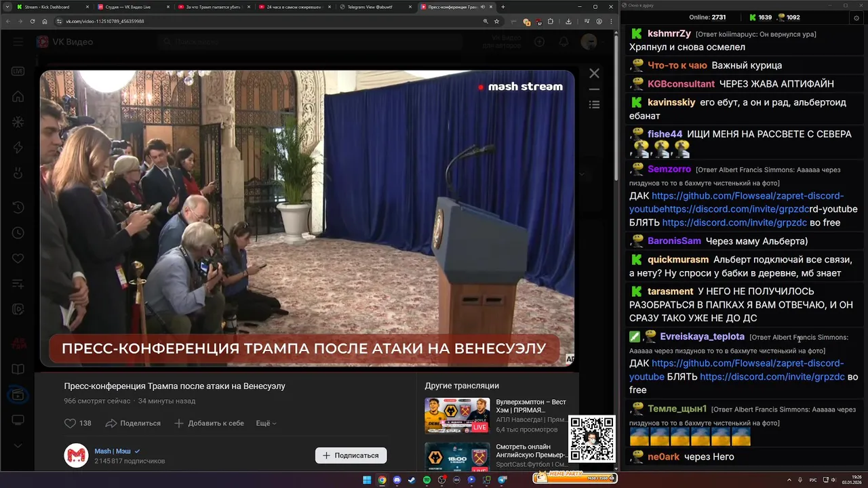The width and height of the screenshot is (868, 488).
Task: Click the VK Видео logo
Action: click(x=65, y=42)
